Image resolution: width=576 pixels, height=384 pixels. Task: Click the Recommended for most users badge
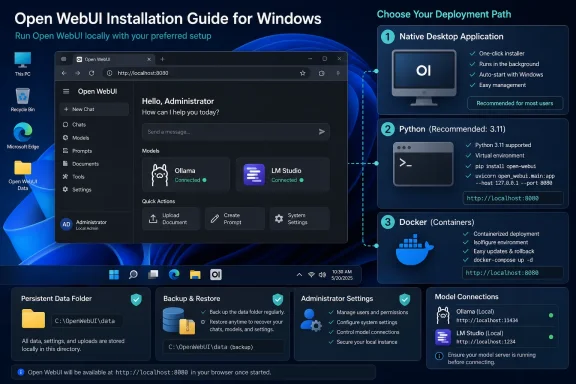(515, 103)
